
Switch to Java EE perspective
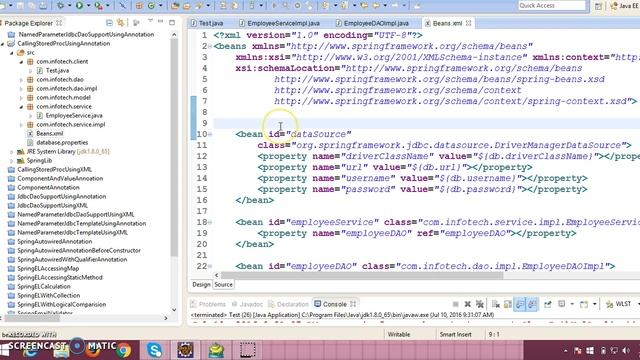[x=624, y=6]
